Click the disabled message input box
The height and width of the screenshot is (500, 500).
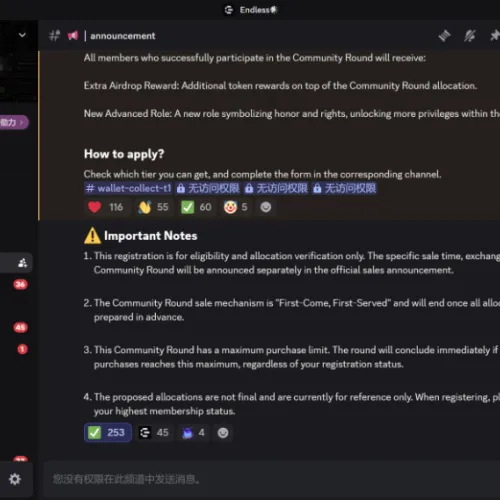pos(272,479)
